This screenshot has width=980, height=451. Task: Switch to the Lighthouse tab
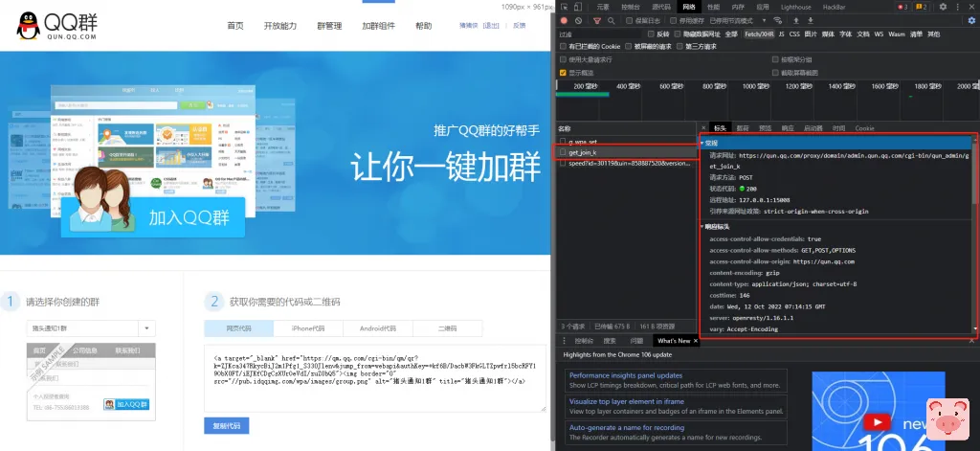pyautogui.click(x=795, y=7)
